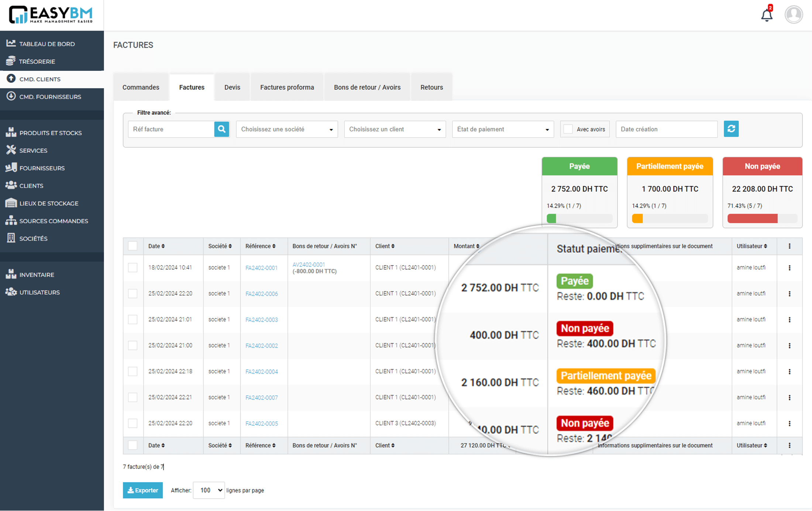Open actions menu for invoice FA2402-0005
This screenshot has width=812, height=511.
tap(789, 423)
